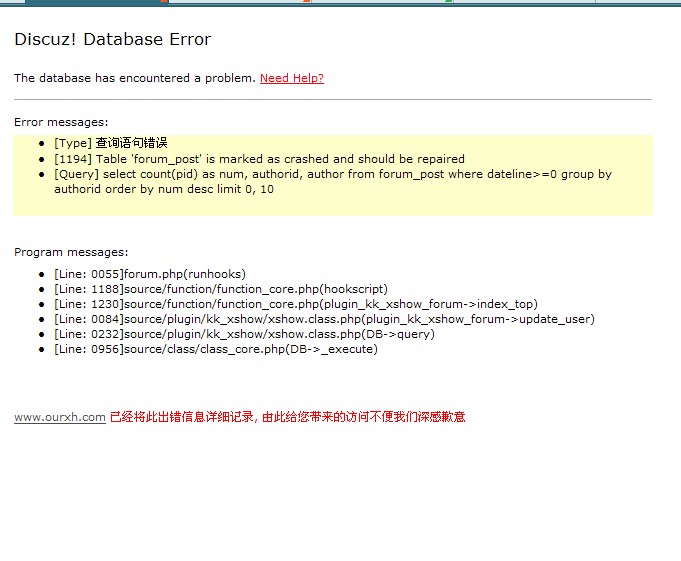Click the '[Line: 0956]' class_core.php entry
681x561 pixels.
(x=216, y=349)
